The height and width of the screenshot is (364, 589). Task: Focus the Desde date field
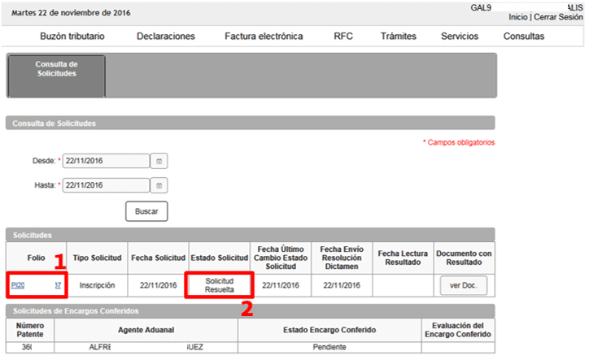106,161
